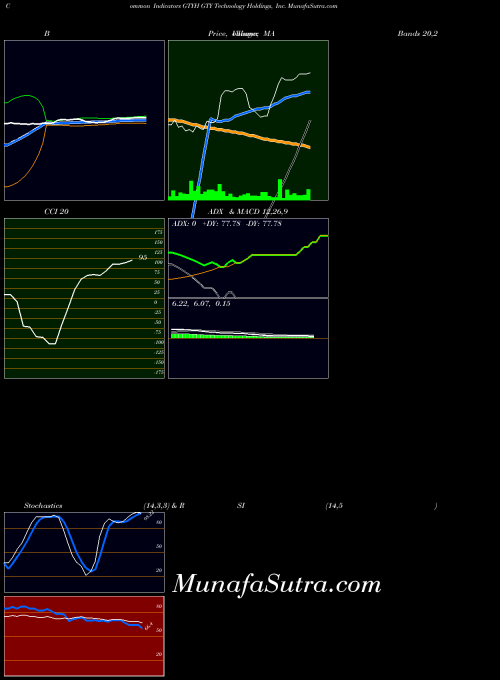Open the red RSI chart panel

pos(85,636)
